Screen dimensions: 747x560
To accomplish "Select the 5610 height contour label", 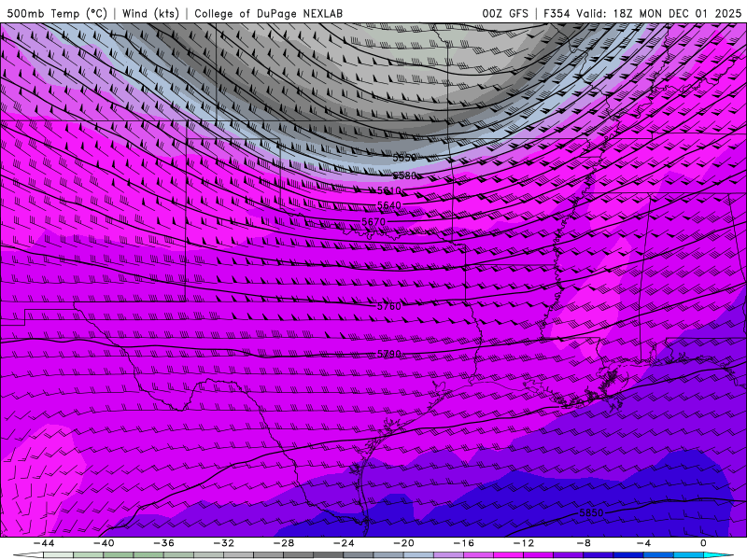I will click(x=389, y=190).
